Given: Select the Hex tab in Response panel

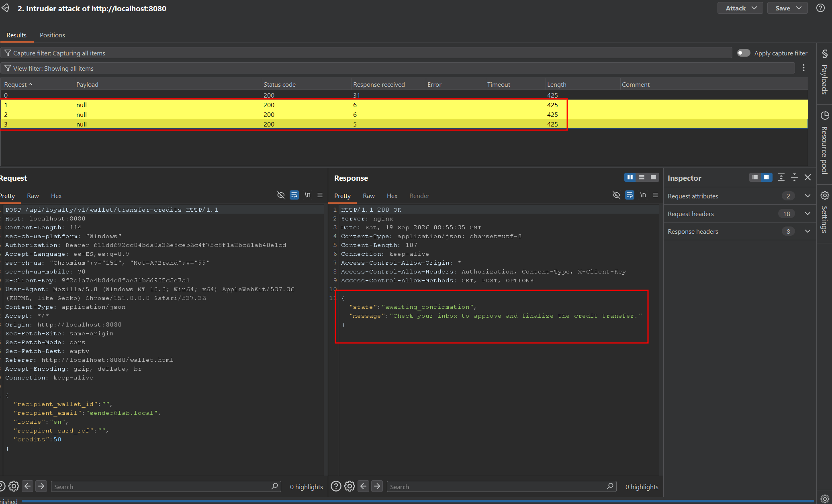Looking at the screenshot, I should point(392,196).
